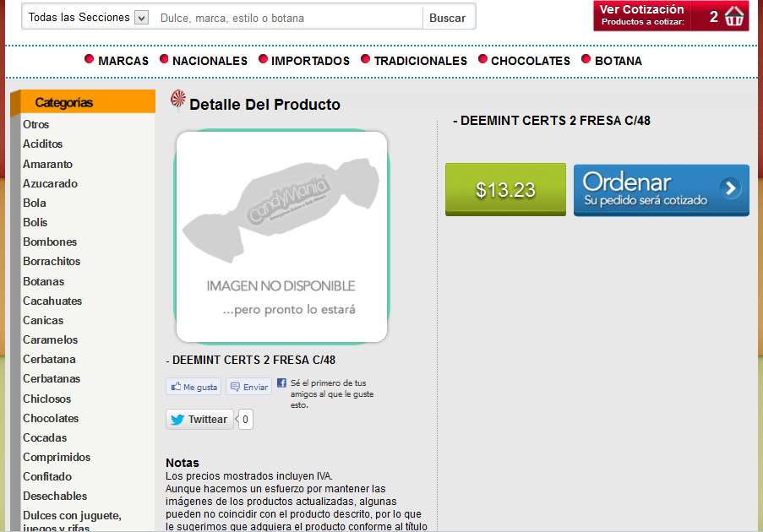The width and height of the screenshot is (763, 532).
Task: Click the arrow icon on Ordenar button
Action: tap(730, 188)
